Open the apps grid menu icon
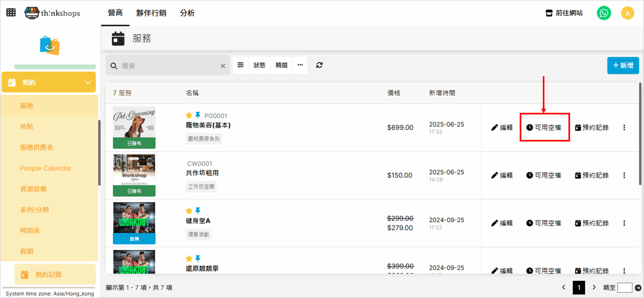 [x=11, y=12]
